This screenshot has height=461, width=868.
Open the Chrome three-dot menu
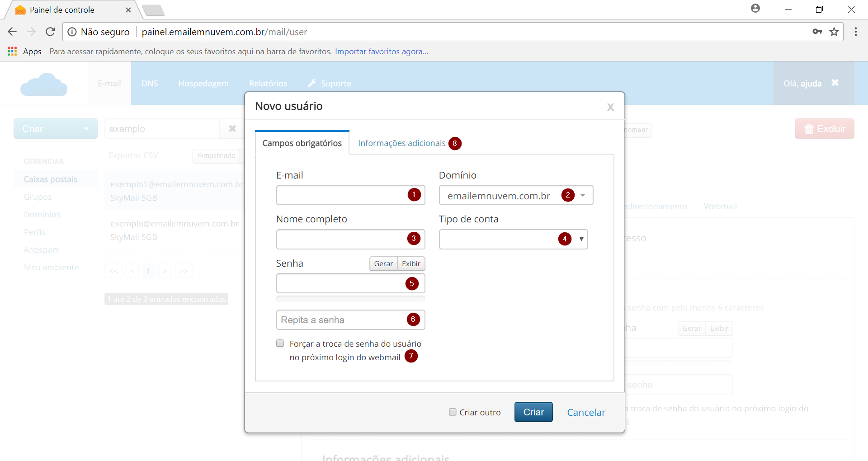(x=855, y=32)
